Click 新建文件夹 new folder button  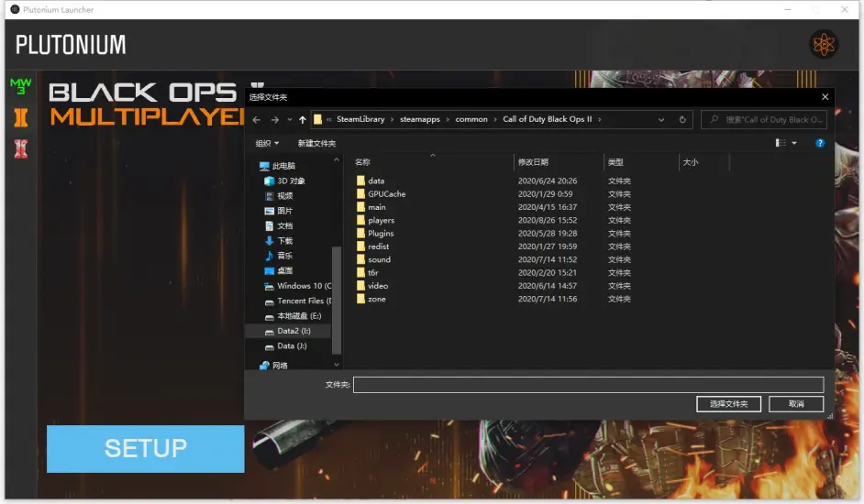pos(316,143)
